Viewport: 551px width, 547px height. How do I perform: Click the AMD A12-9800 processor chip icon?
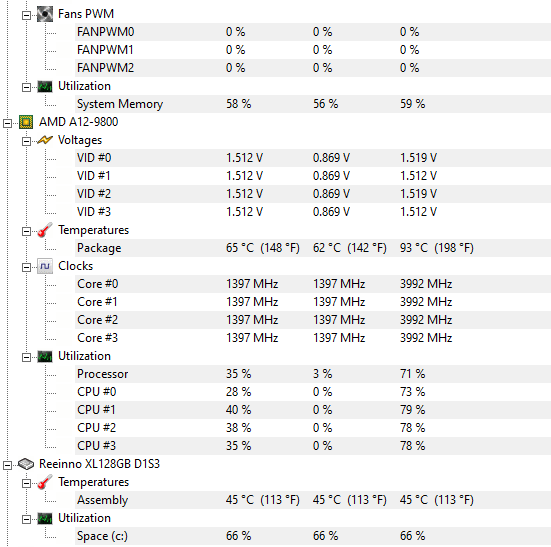pyautogui.click(x=26, y=122)
